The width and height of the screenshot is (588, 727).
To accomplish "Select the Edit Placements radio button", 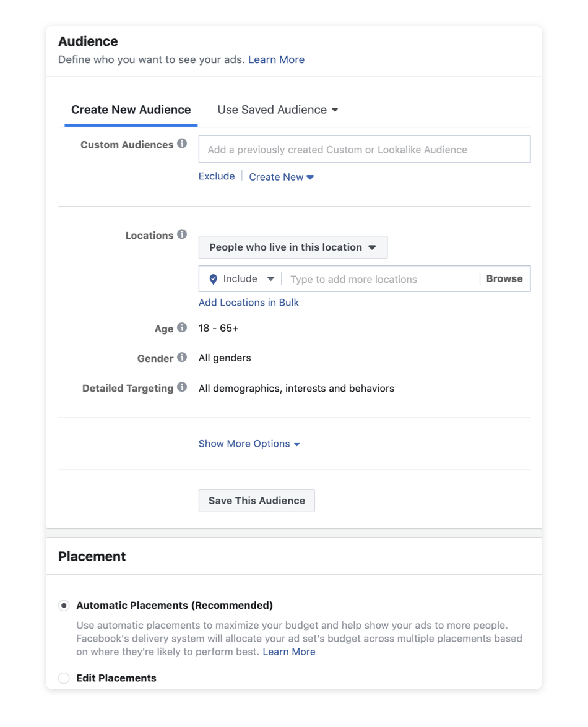I will (x=64, y=678).
